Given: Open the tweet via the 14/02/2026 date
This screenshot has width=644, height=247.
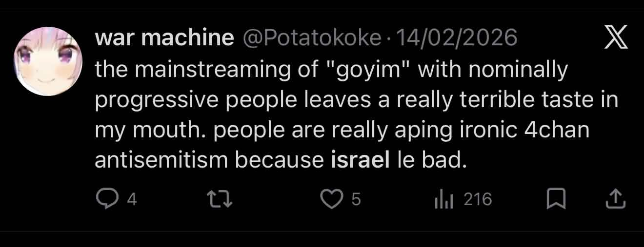Looking at the screenshot, I should 457,38.
